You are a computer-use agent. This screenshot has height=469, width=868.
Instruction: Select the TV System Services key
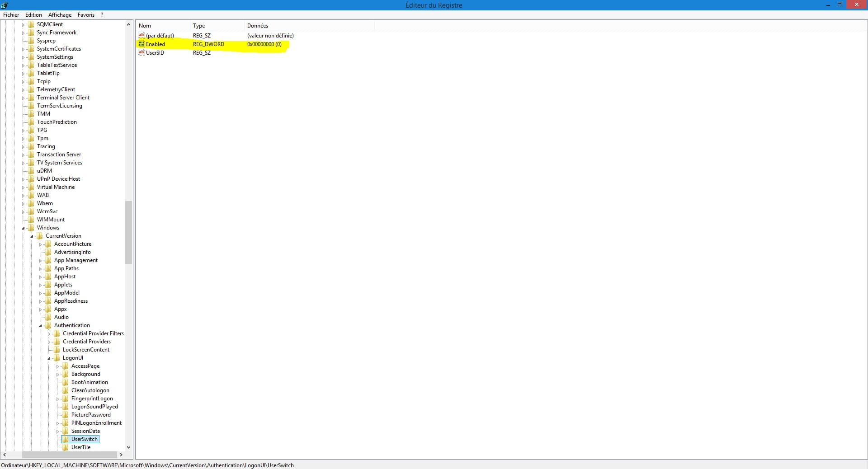click(60, 163)
